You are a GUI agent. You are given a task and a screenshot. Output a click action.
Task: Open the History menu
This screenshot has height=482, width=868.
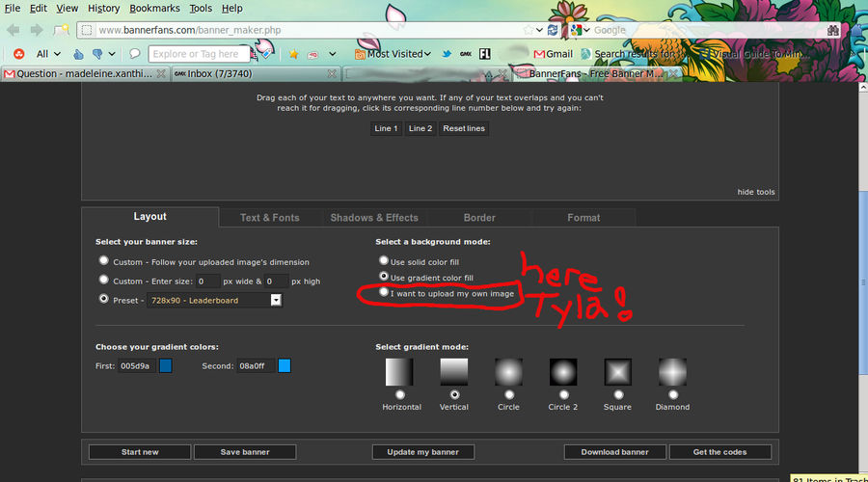103,9
